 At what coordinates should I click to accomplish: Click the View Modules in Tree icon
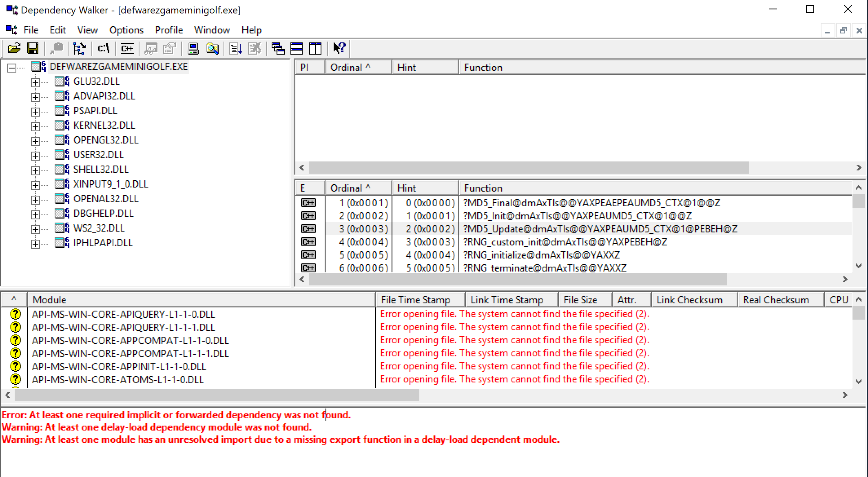pyautogui.click(x=80, y=49)
